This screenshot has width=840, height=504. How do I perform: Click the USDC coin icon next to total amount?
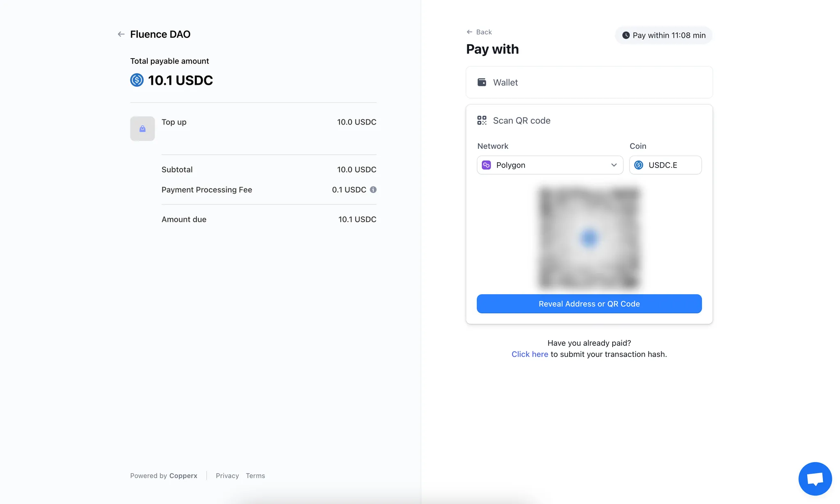coord(137,80)
